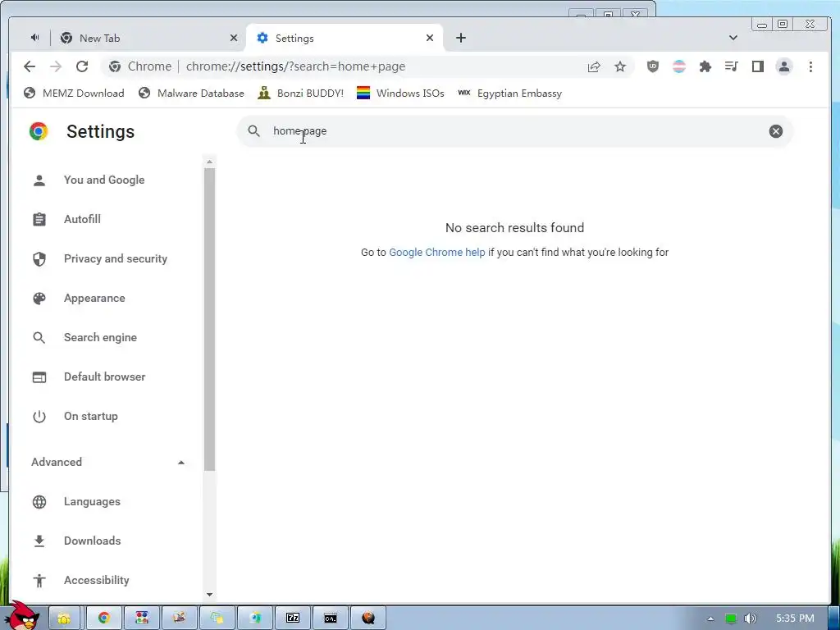Open Malware Database bookmark

pyautogui.click(x=191, y=94)
